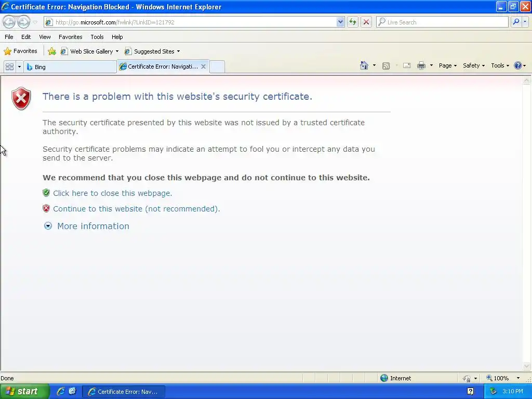Screen dimensions: 532x399
Task: Open the Favorites star button panel
Action: click(x=20, y=51)
